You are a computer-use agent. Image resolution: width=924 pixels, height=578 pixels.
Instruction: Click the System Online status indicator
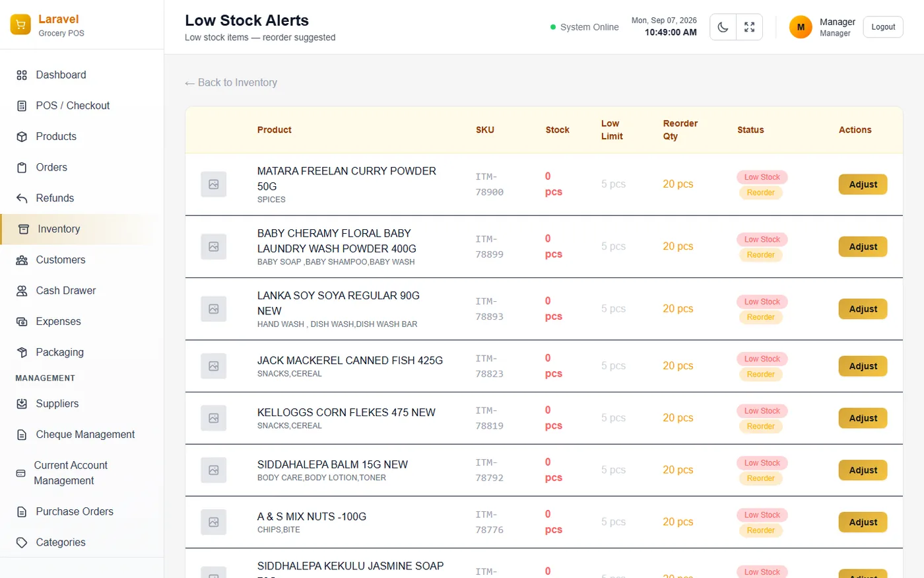point(585,27)
